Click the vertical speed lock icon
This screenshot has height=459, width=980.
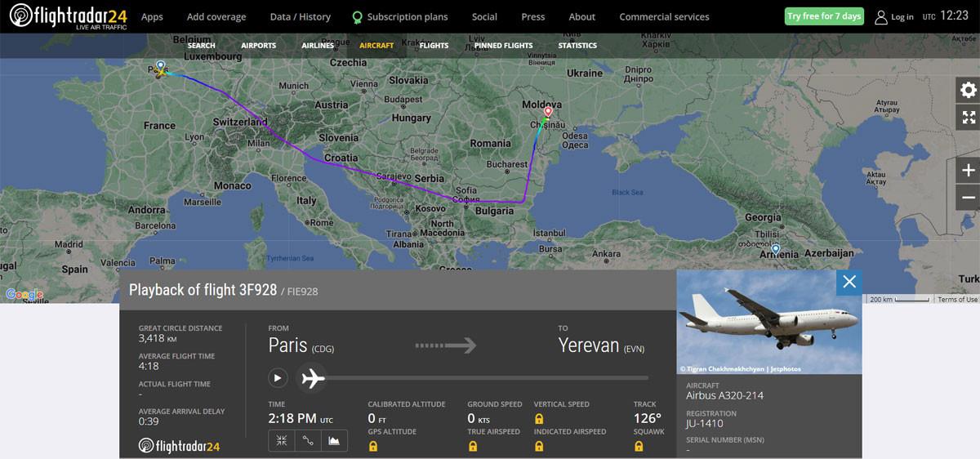tap(539, 418)
